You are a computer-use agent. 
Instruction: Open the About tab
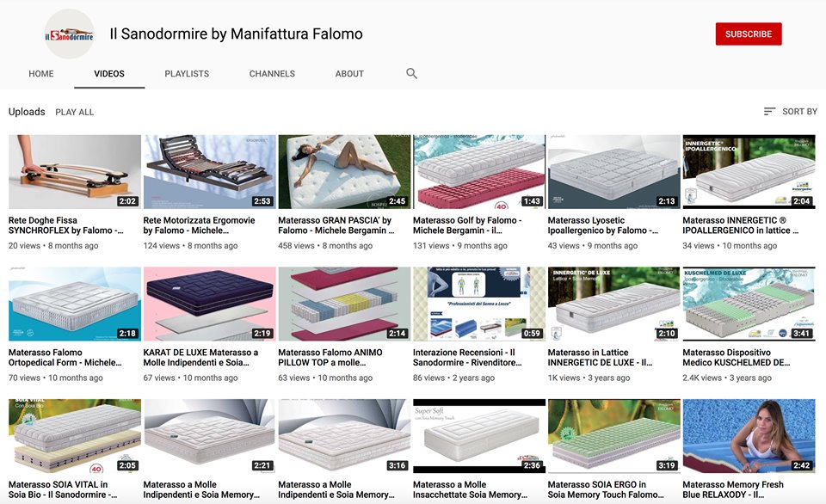349,74
